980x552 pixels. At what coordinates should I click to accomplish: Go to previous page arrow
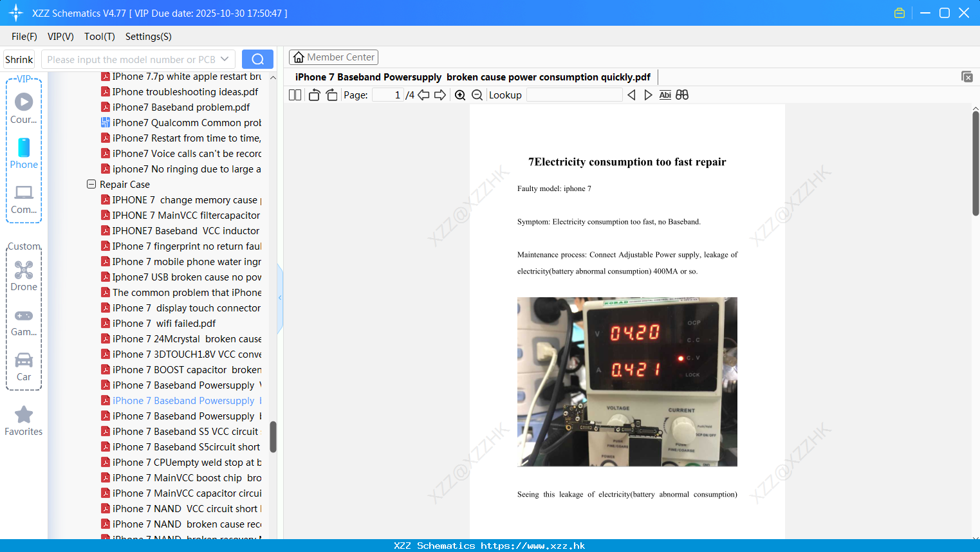[x=423, y=95]
